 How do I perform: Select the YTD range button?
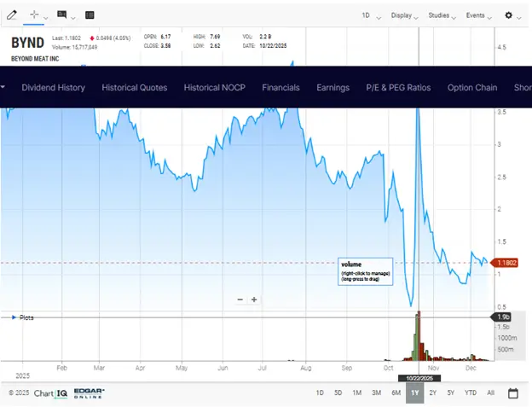[471, 392]
